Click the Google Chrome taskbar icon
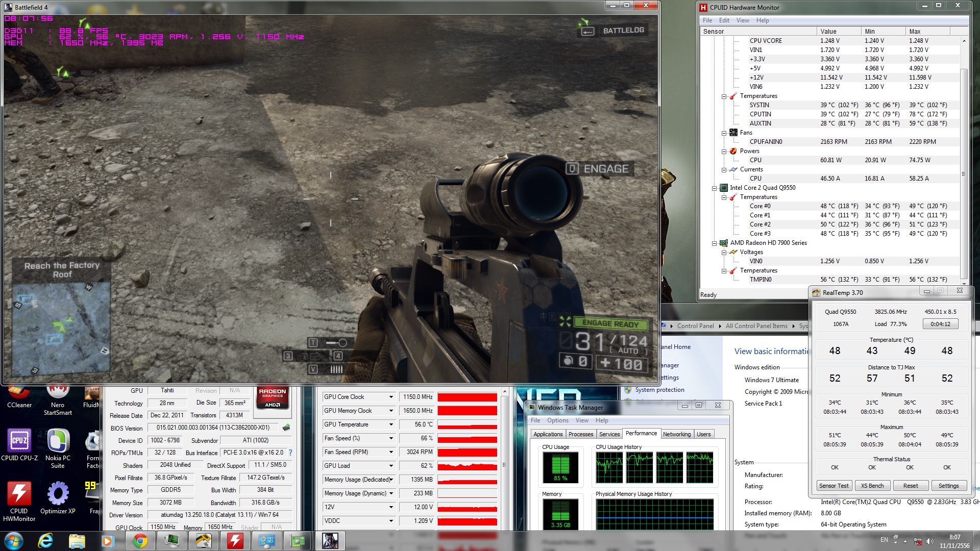This screenshot has height=551, width=980. [140, 541]
